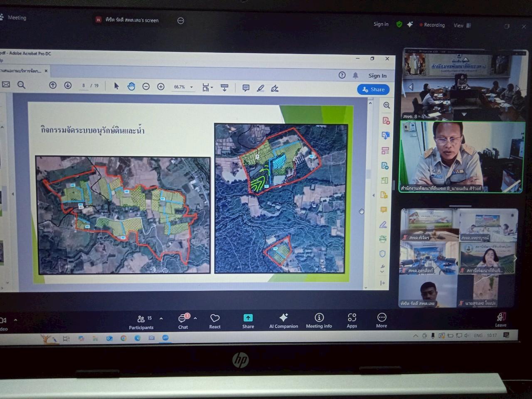
Task: Toggle the Participants panel
Action: [x=141, y=321]
